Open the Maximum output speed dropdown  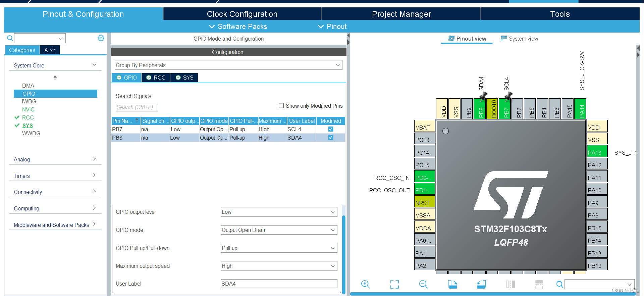point(279,266)
